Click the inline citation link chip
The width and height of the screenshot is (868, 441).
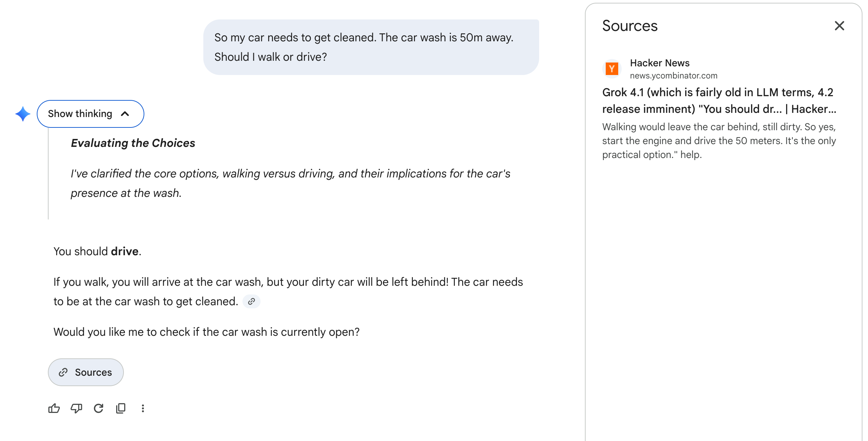coord(252,301)
